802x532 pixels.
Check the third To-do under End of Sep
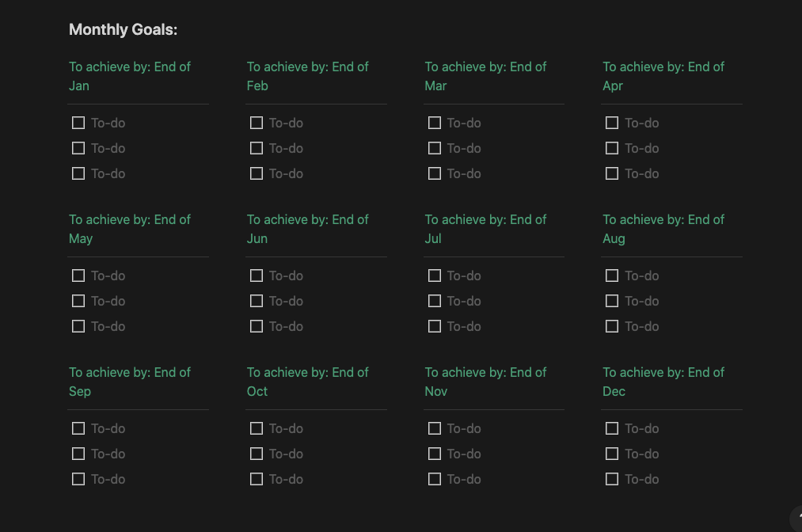[x=78, y=479]
